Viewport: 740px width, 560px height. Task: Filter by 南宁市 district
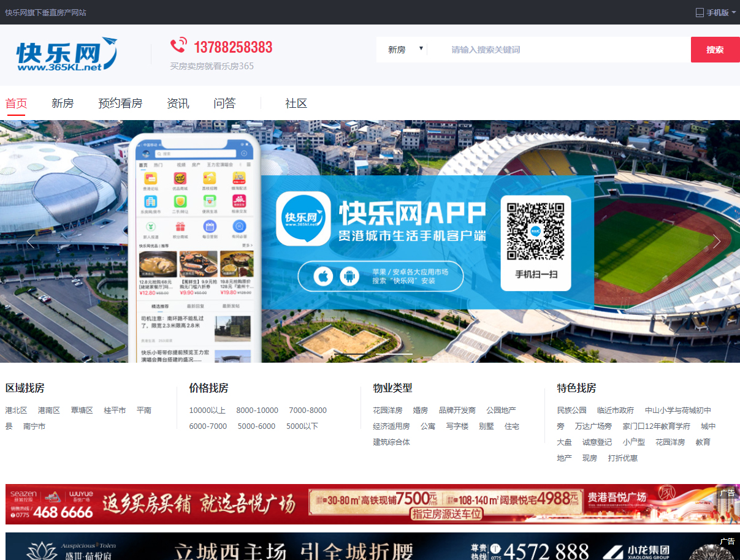click(34, 426)
